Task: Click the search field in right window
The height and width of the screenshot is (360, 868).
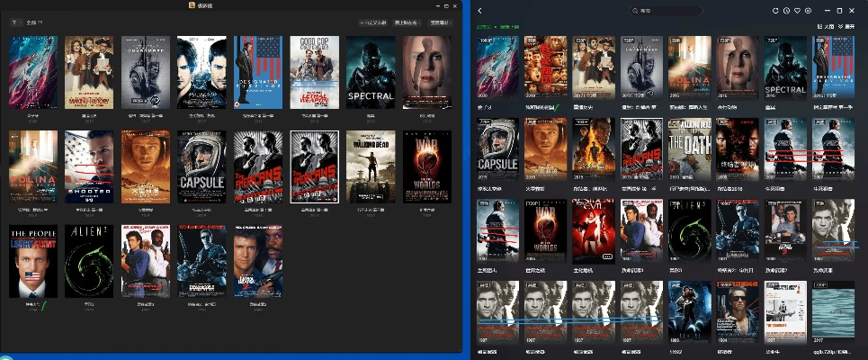Action: pos(666,11)
